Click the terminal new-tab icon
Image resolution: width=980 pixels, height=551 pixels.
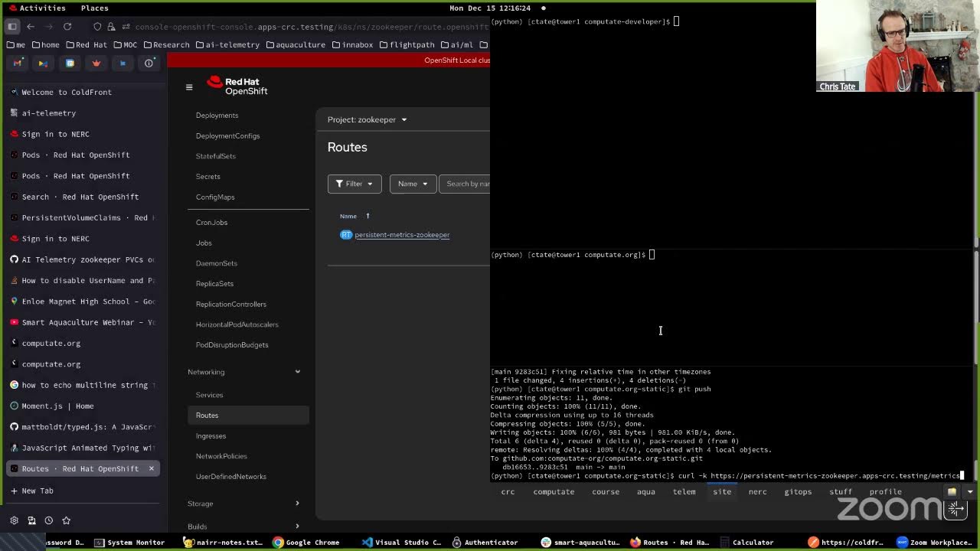click(953, 492)
